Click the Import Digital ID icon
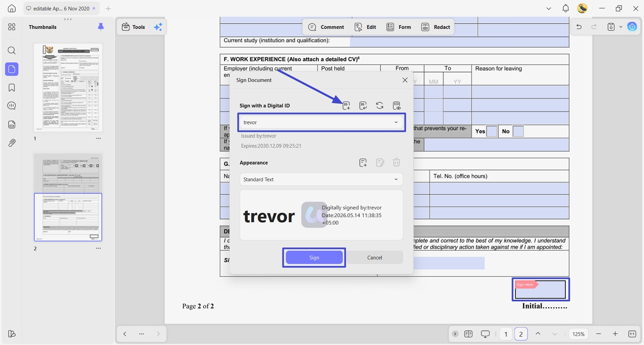The height and width of the screenshot is (345, 644). [363, 106]
